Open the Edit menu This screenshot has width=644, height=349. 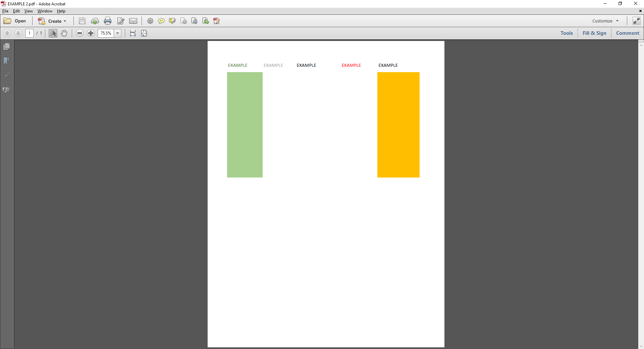click(16, 11)
